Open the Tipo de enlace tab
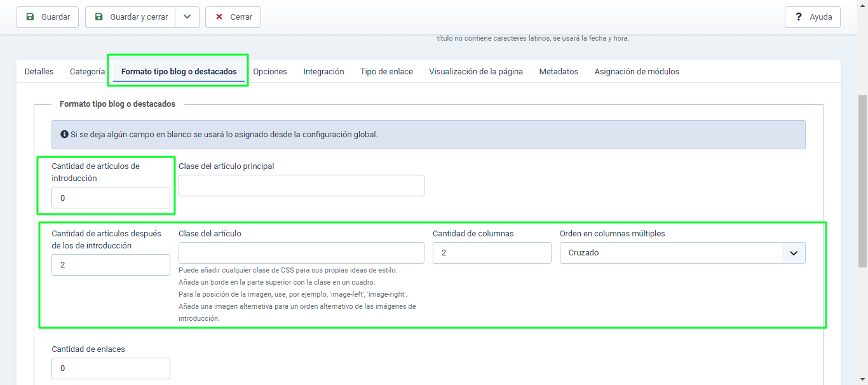 coord(386,72)
